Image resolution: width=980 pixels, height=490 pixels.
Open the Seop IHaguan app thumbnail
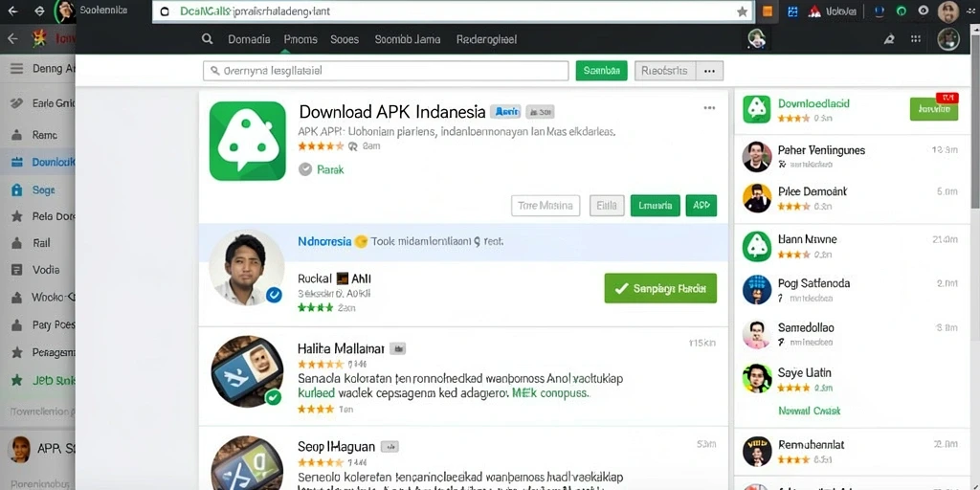(246, 463)
